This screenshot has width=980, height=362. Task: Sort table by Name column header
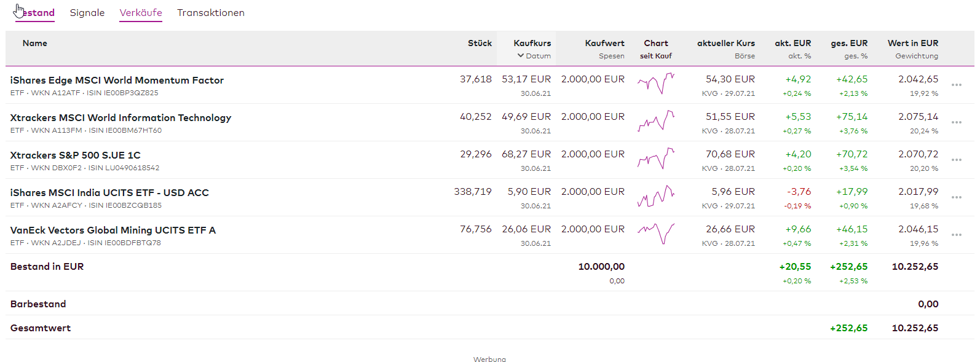click(x=35, y=43)
